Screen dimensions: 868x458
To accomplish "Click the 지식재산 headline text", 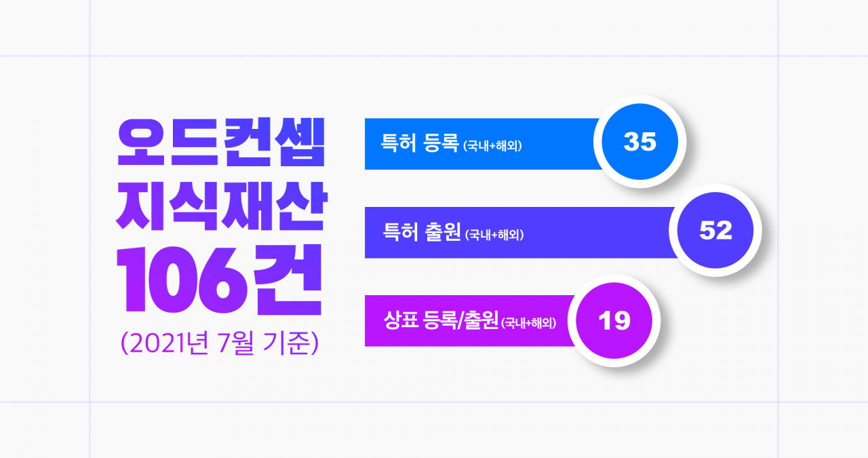I will (x=220, y=204).
